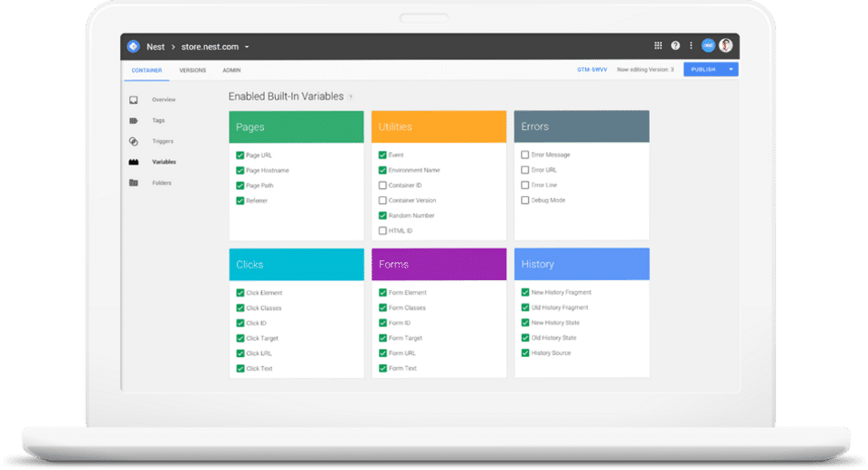The height and width of the screenshot is (470, 868).
Task: Enable the Container ID checkbox
Action: 382,185
